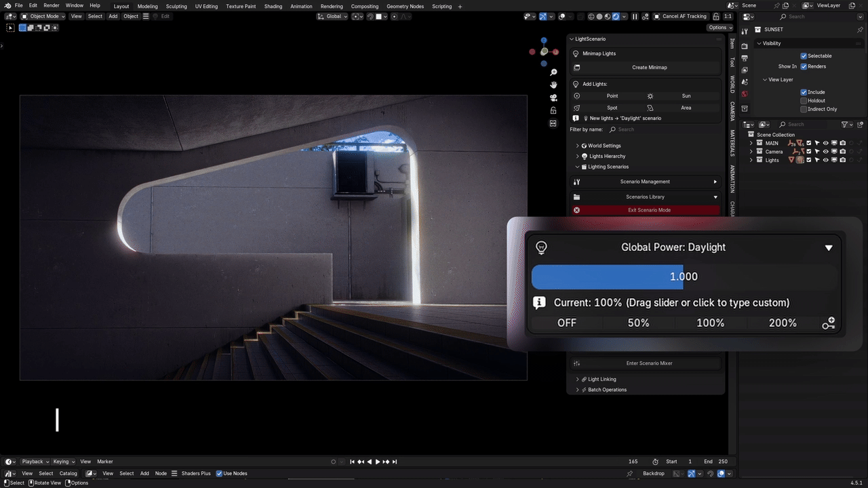Click the pause render preview icon
The width and height of the screenshot is (868, 488).
coord(635,16)
